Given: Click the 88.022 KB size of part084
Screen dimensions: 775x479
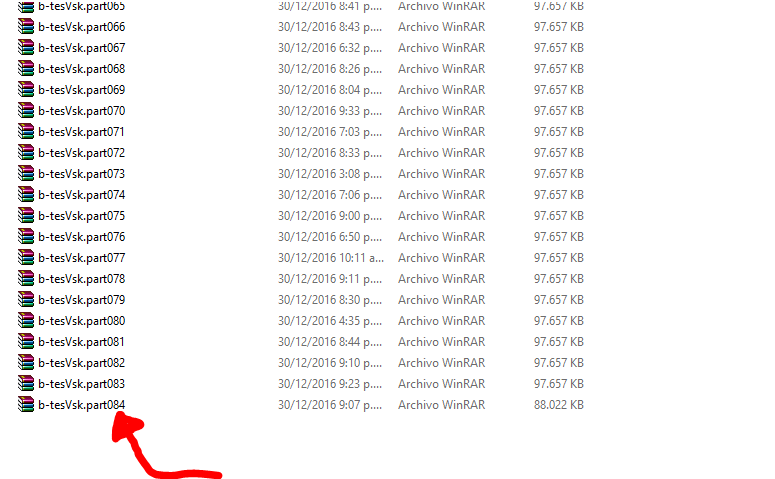Looking at the screenshot, I should tap(559, 405).
